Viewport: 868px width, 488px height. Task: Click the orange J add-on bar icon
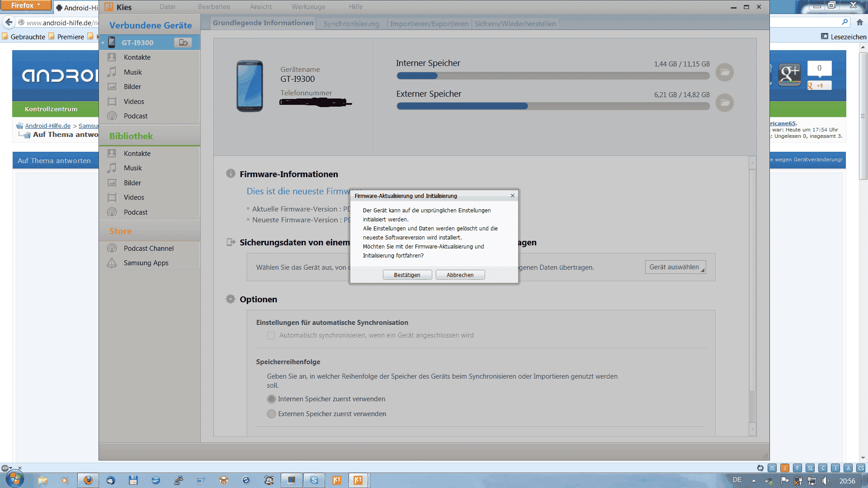785,468
